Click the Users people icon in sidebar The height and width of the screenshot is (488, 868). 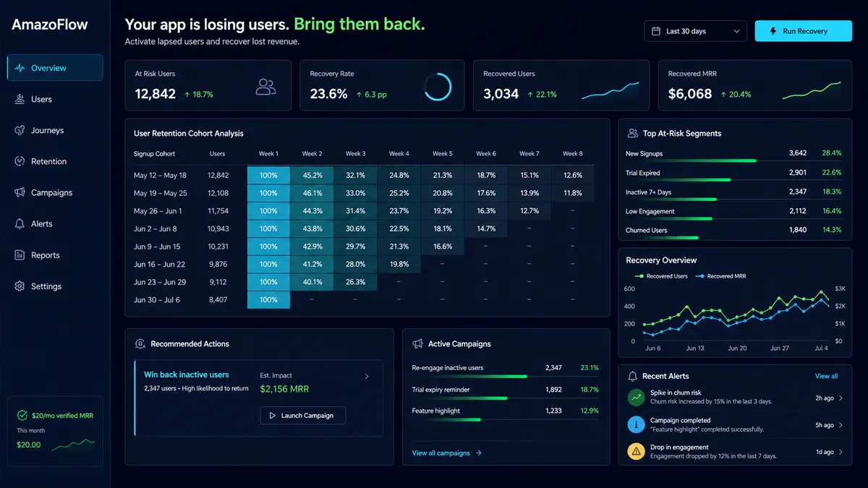20,99
